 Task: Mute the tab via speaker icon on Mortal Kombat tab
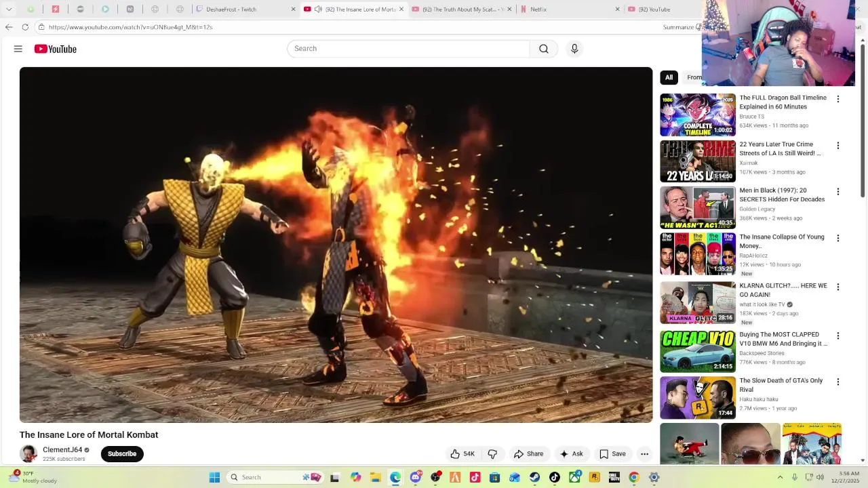click(x=318, y=9)
